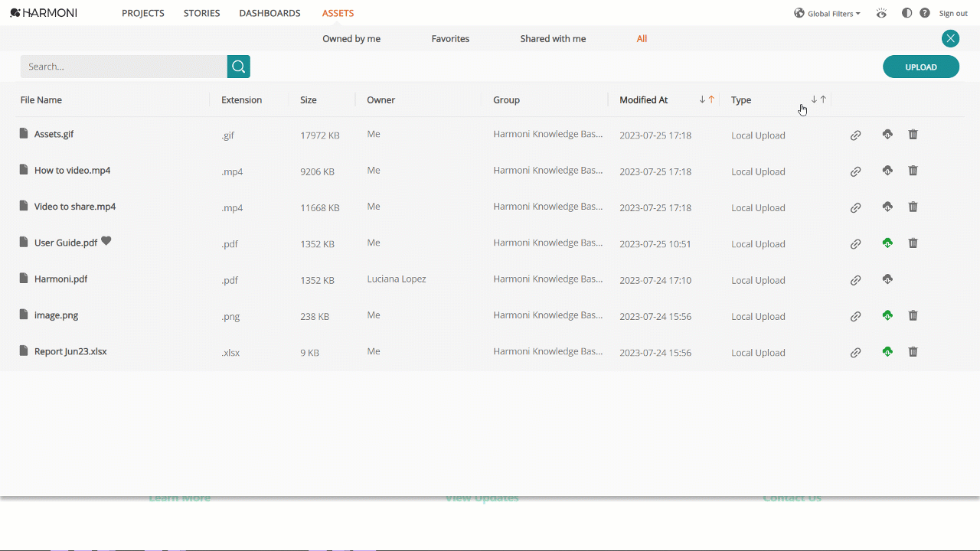Screen dimensions: 980x551
Task: Focus the Search input field
Action: [124, 67]
